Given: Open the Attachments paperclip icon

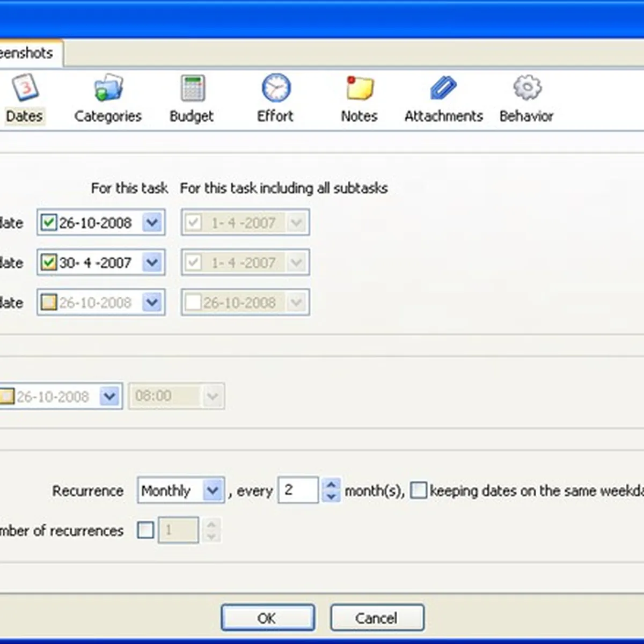Looking at the screenshot, I should coord(443,88).
